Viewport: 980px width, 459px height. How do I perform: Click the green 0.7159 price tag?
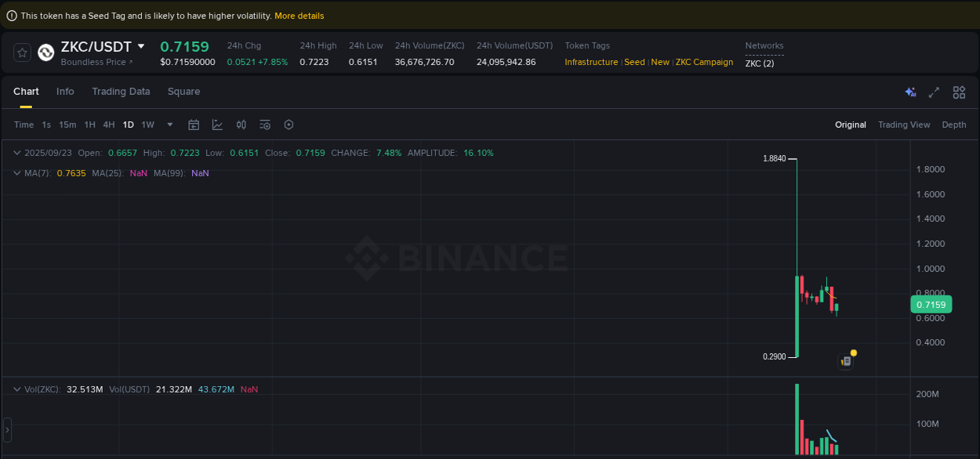pyautogui.click(x=931, y=303)
